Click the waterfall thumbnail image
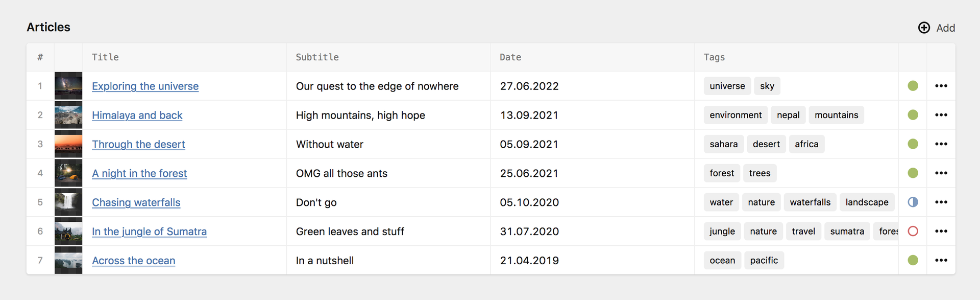The image size is (980, 300). click(68, 202)
